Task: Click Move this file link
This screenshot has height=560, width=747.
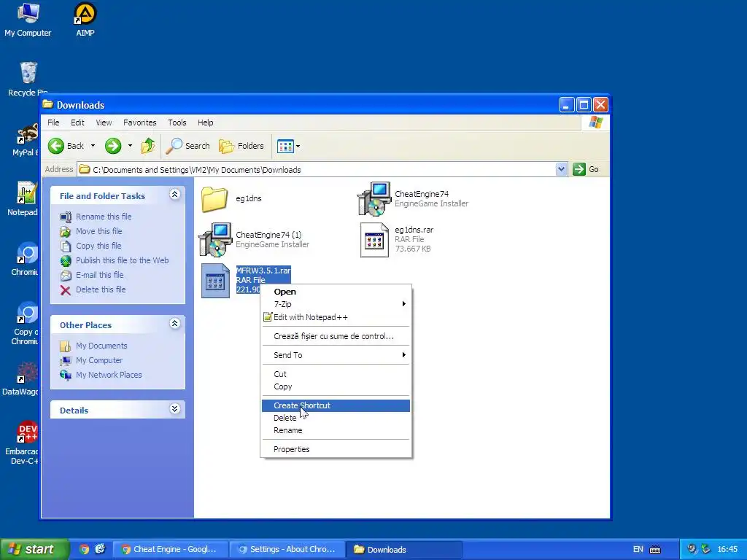Action: (x=98, y=231)
